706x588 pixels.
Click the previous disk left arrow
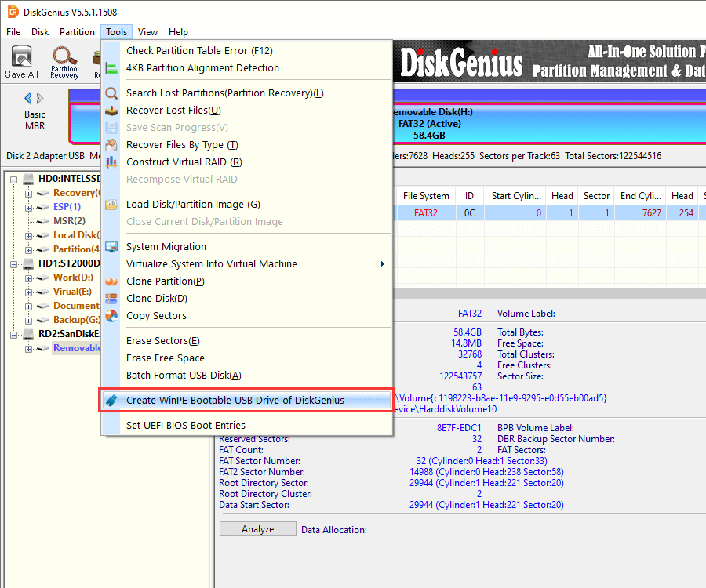click(28, 98)
